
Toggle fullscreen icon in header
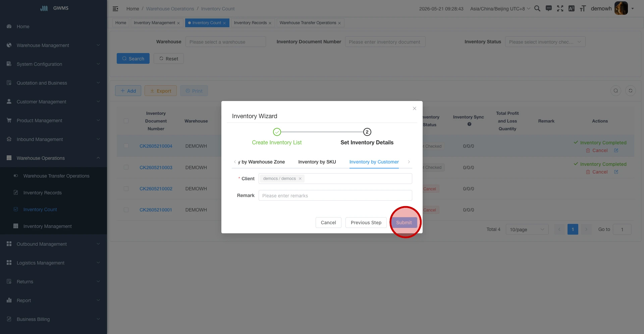tap(560, 9)
